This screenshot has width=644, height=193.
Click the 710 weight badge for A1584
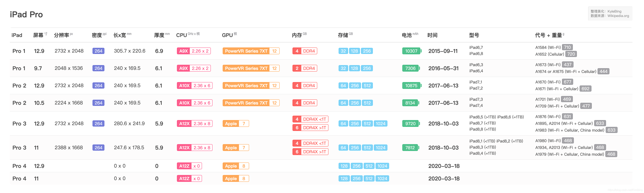pos(567,47)
